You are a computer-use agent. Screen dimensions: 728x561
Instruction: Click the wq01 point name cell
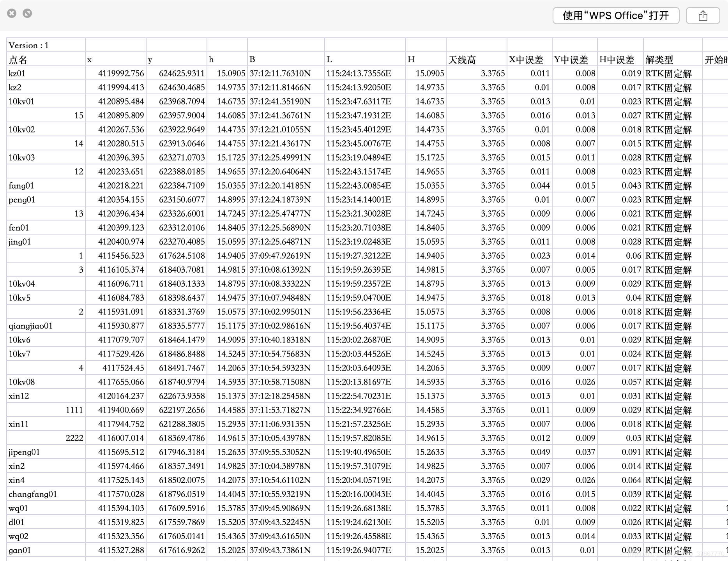[46, 508]
